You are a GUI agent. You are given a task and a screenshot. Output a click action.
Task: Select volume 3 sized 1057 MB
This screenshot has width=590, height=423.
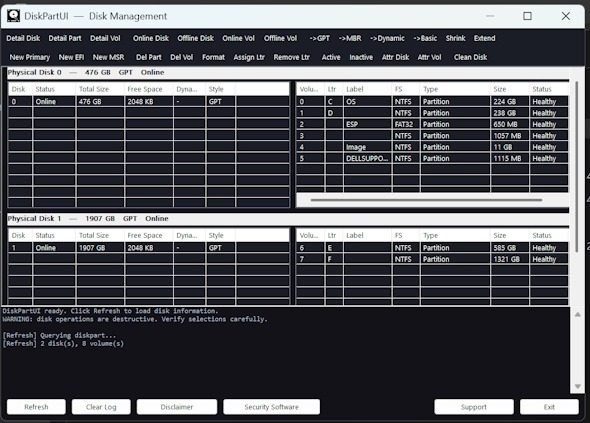[432, 135]
